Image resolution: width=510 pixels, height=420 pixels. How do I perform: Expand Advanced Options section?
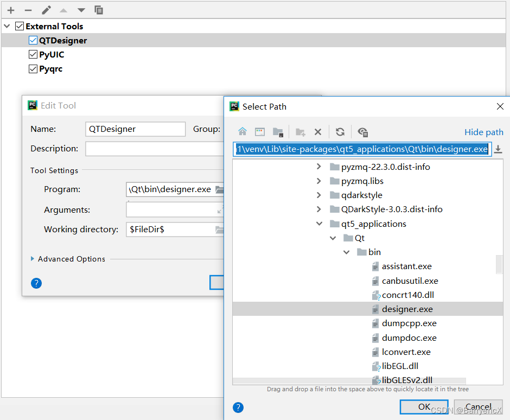click(33, 259)
